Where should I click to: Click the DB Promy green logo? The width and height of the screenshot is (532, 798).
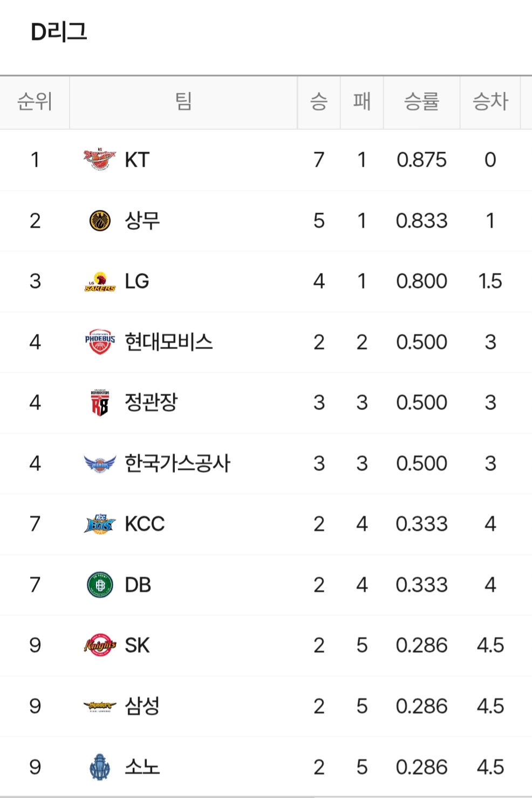[100, 585]
